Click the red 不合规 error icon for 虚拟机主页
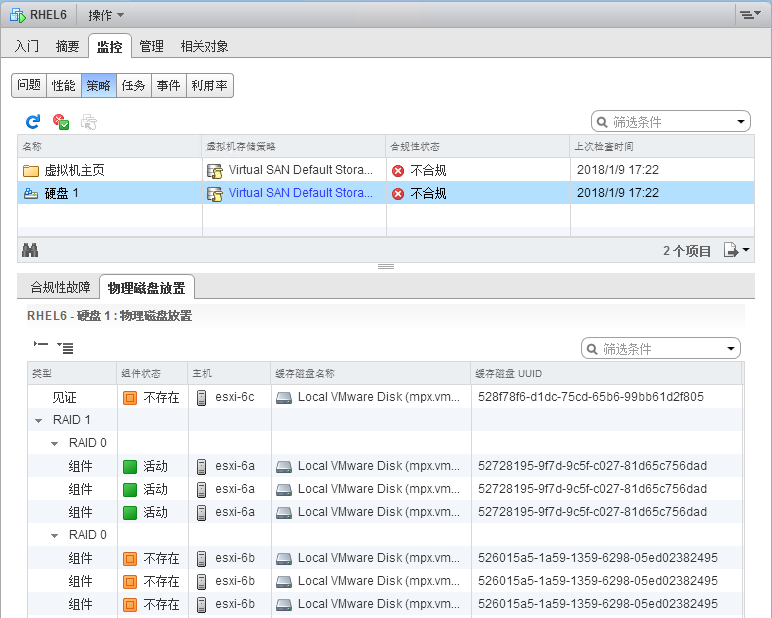Image resolution: width=772 pixels, height=618 pixels. [x=398, y=171]
